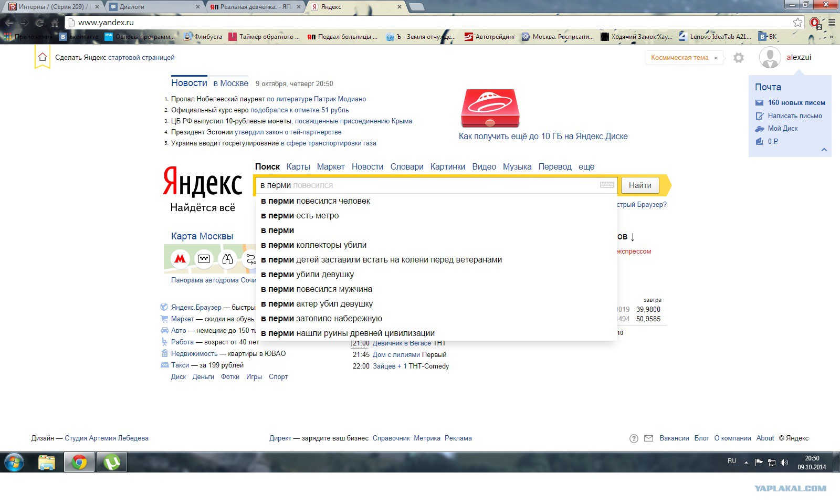This screenshot has width=840, height=504.
Task: Click the cloud icon beside 'Мой Диск'
Action: click(759, 129)
